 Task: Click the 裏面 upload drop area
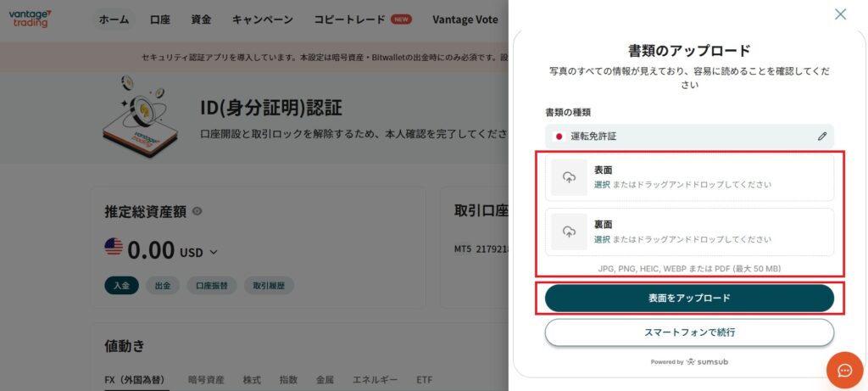coord(689,232)
